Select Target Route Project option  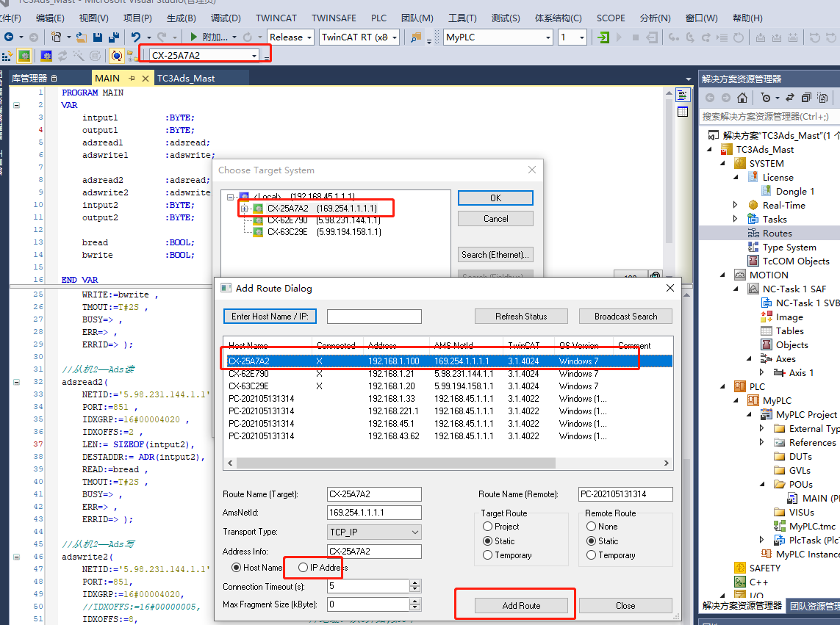tap(487, 527)
